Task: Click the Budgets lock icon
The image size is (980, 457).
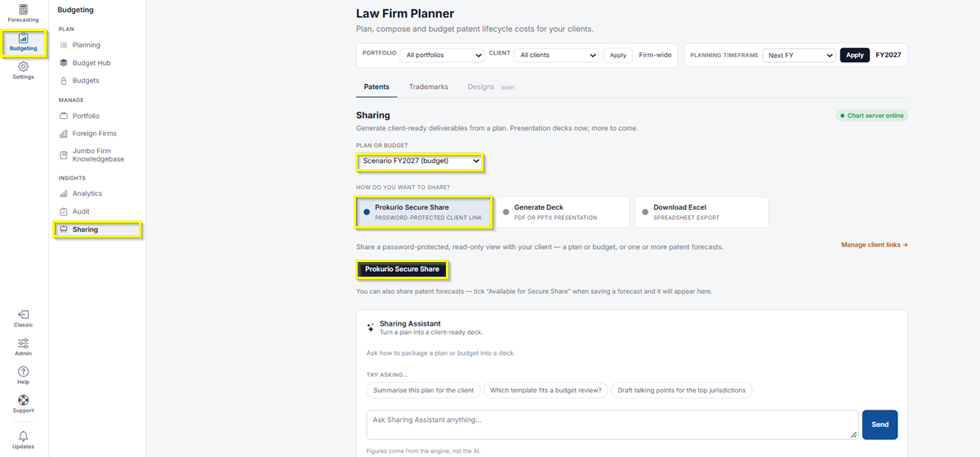Action: pyautogui.click(x=65, y=81)
